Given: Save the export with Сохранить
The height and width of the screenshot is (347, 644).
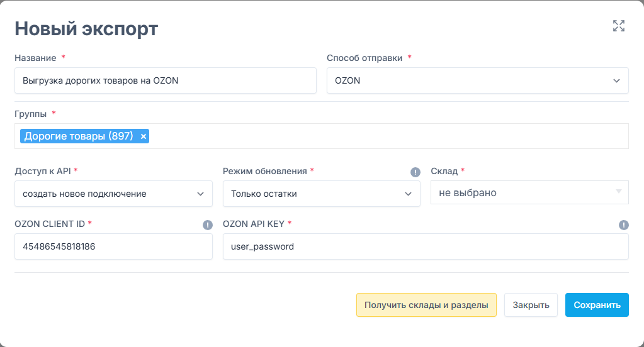Looking at the screenshot, I should [x=597, y=305].
